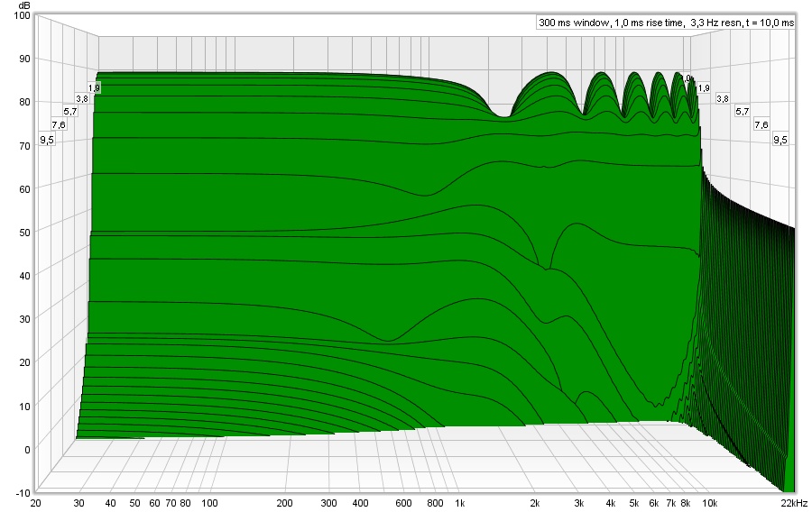Click the '3,8' time label on right wall
The width and height of the screenshot is (812, 512).
pos(723,98)
